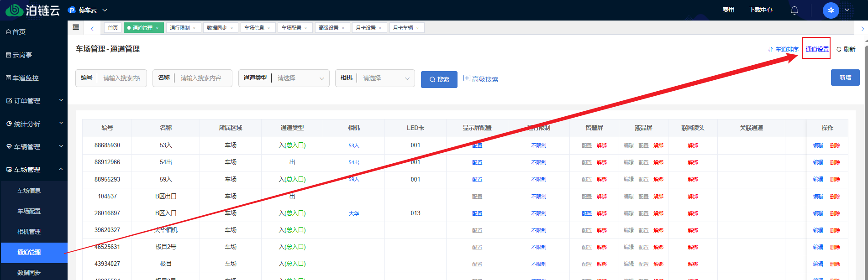The image size is (868, 280).
Task: Focus the 名称 search input
Action: tap(203, 78)
